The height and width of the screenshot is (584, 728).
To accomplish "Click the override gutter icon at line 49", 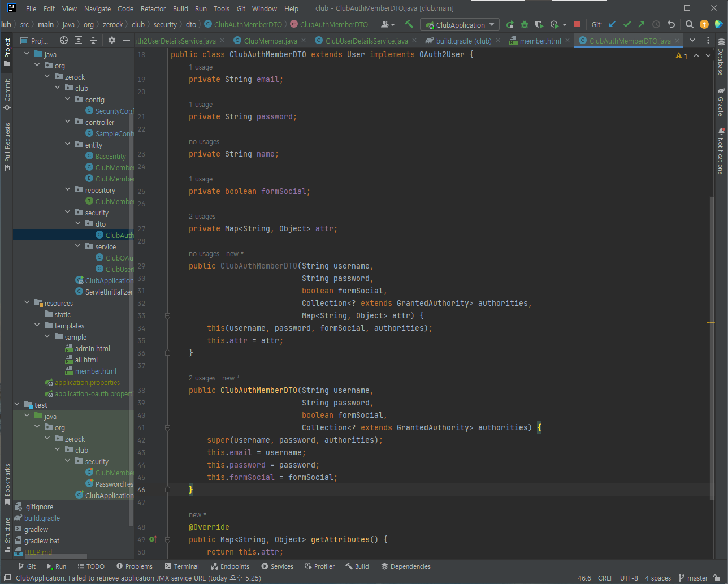I will pyautogui.click(x=153, y=539).
